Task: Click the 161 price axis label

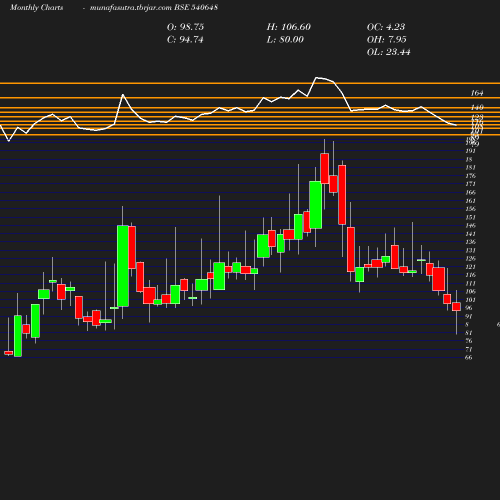Action: coord(471,201)
